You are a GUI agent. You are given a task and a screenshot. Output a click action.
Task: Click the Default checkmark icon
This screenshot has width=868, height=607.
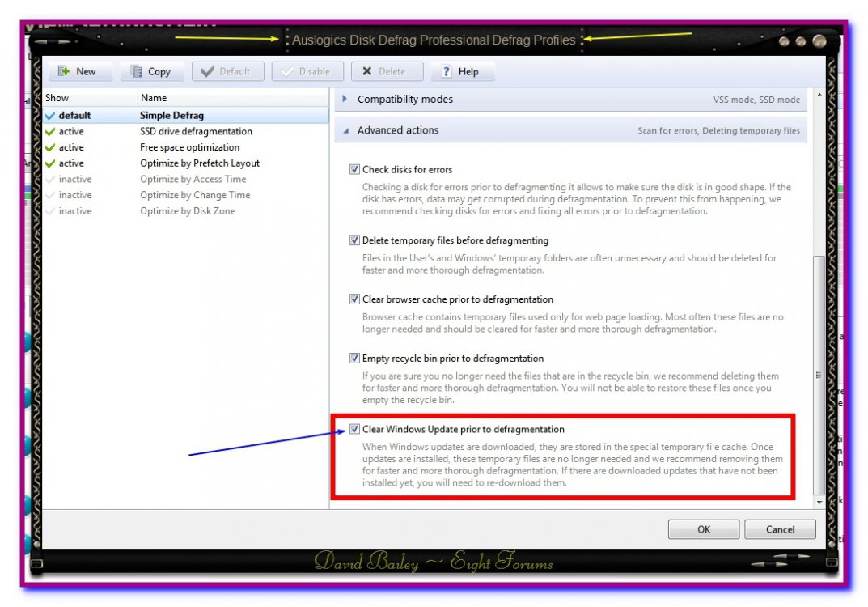pos(208,71)
